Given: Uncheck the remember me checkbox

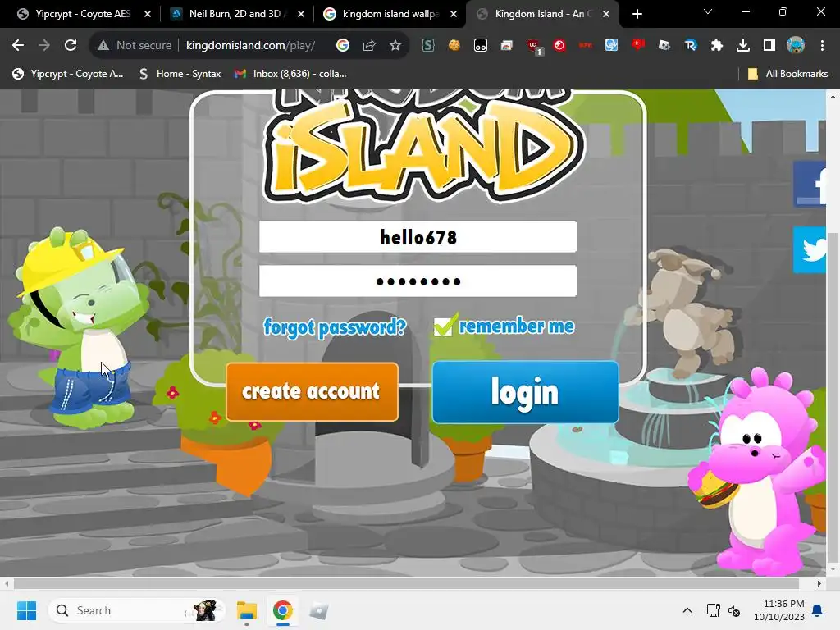Looking at the screenshot, I should coord(445,325).
